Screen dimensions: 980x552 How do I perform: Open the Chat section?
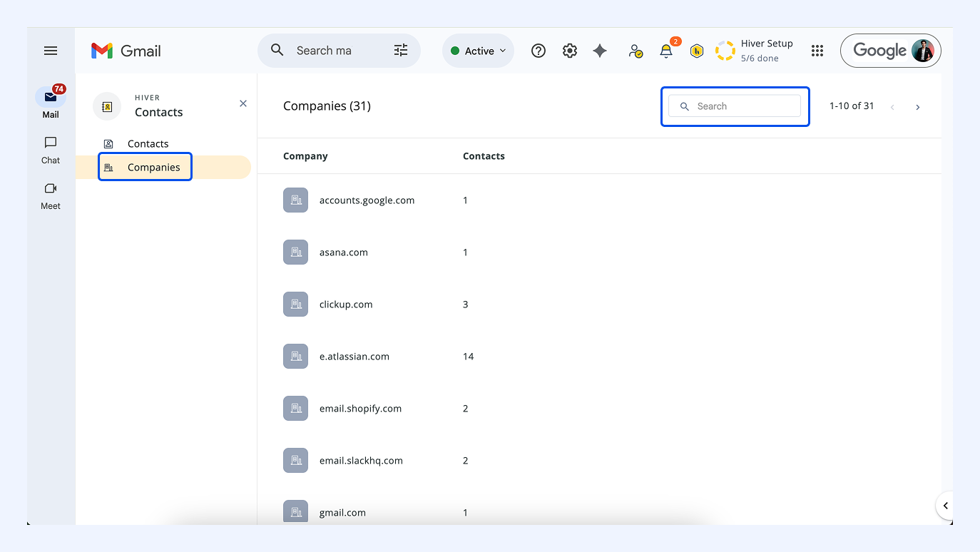51,150
